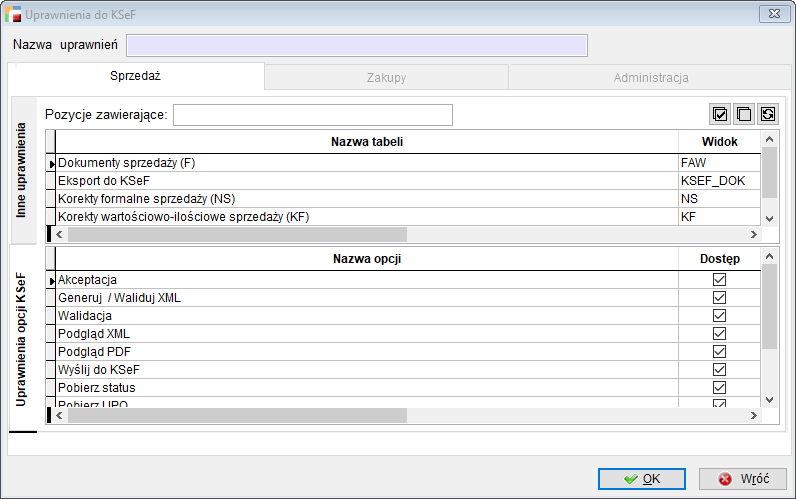Click the select-all checkmark icon
Screen dimensions: 796x499
720,114
